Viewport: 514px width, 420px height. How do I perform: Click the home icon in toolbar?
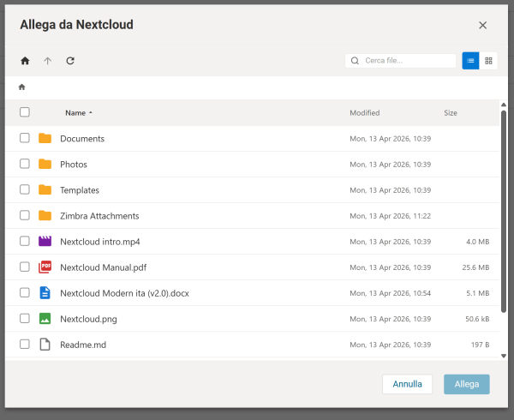[25, 61]
